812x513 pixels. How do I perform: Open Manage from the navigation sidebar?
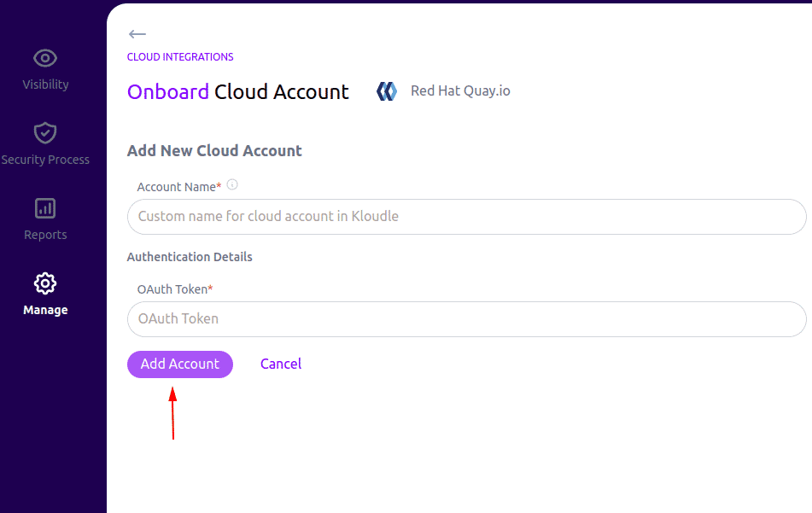click(x=44, y=309)
